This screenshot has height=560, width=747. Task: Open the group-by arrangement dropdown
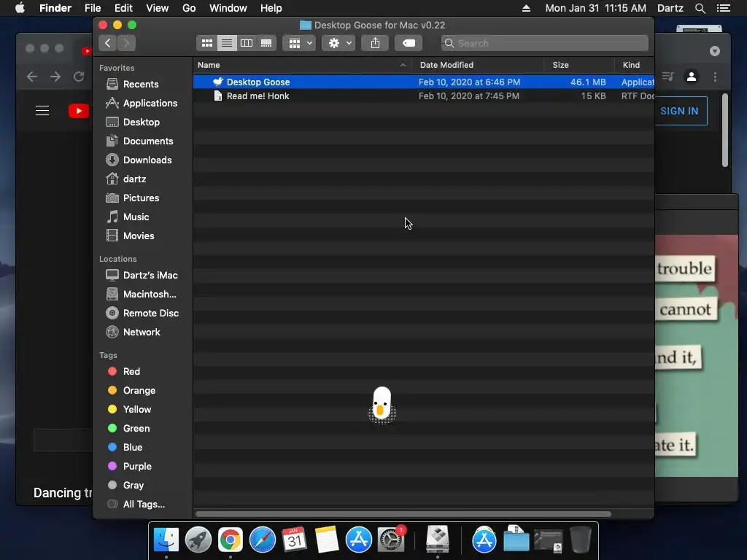[x=300, y=43]
